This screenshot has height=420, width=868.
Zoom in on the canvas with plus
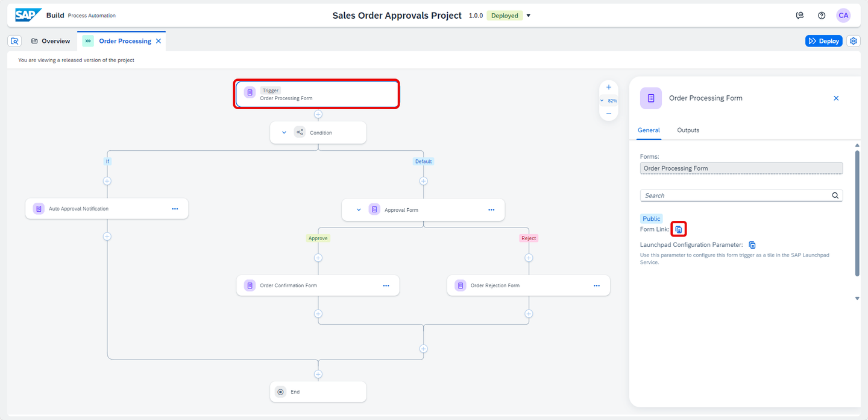click(x=609, y=87)
